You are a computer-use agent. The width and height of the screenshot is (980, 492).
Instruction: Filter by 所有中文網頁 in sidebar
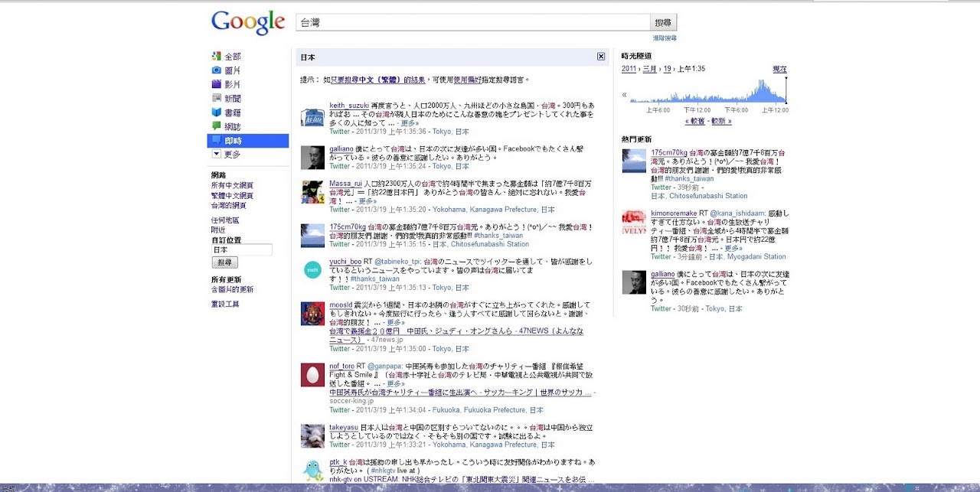(232, 186)
